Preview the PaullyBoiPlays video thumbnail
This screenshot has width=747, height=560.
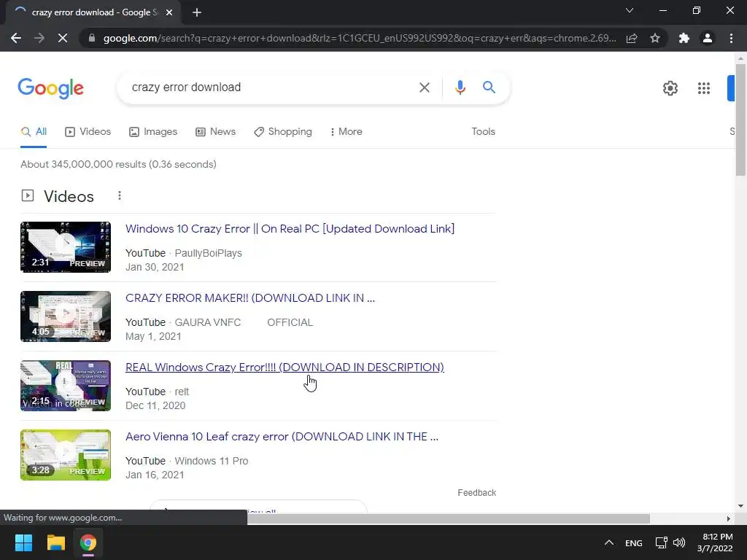(x=66, y=247)
